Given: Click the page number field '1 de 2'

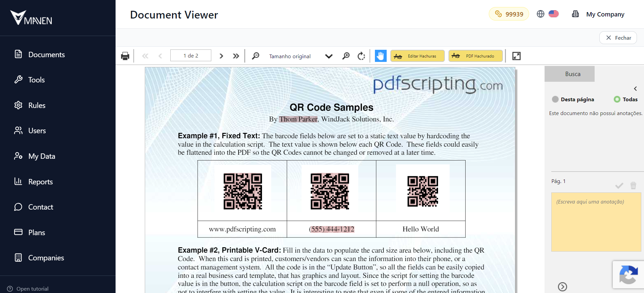Looking at the screenshot, I should [x=191, y=56].
